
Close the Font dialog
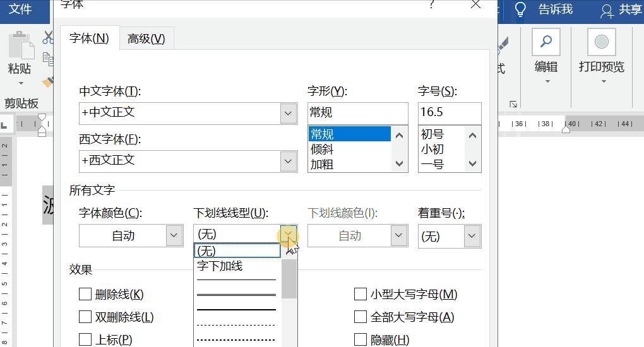coord(475,4)
